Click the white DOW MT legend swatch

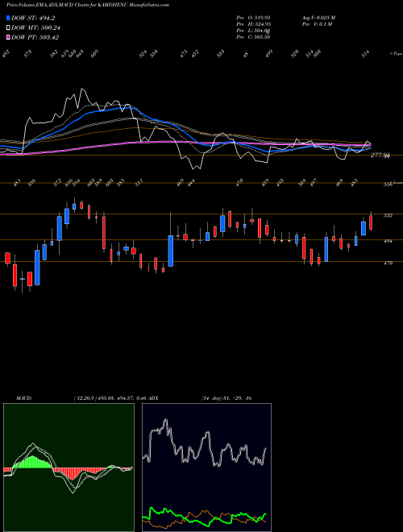pyautogui.click(x=8, y=28)
